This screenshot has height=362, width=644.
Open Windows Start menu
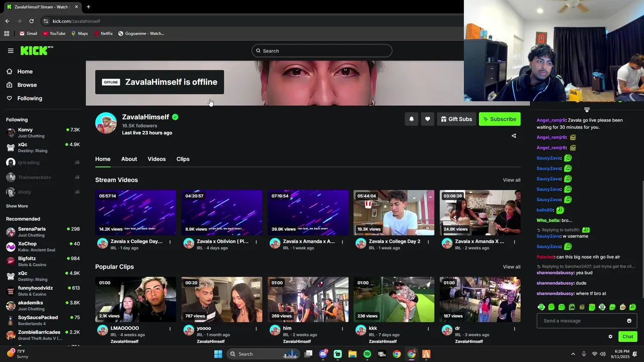218,354
